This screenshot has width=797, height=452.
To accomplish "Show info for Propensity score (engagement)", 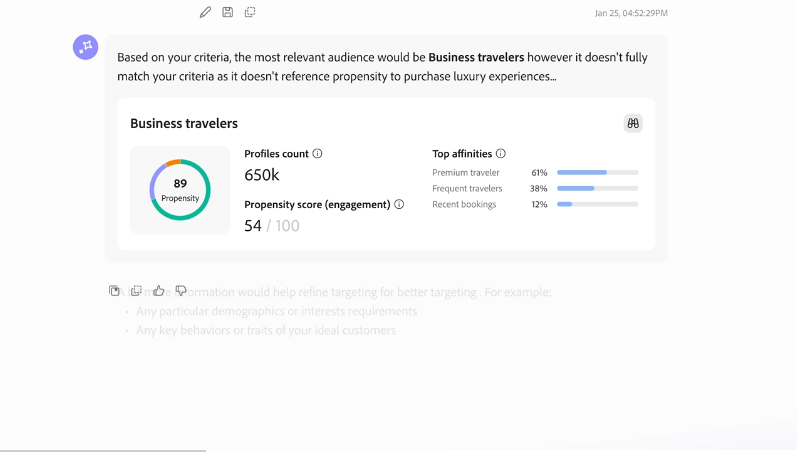I will click(x=399, y=204).
